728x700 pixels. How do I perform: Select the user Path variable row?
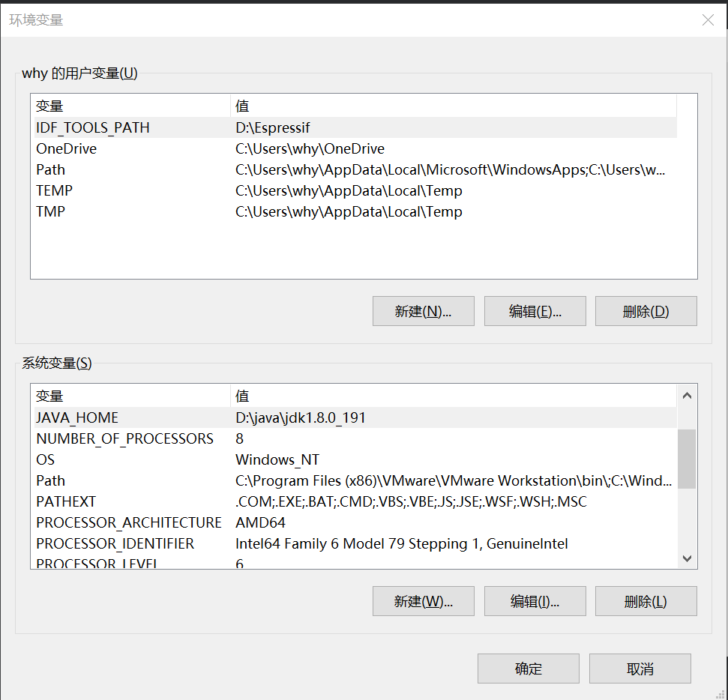click(51, 169)
